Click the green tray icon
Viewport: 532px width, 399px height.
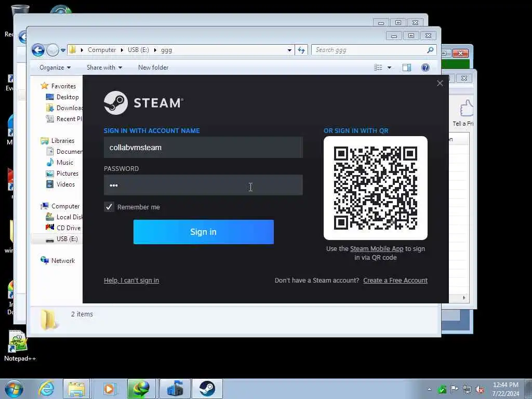click(x=442, y=389)
